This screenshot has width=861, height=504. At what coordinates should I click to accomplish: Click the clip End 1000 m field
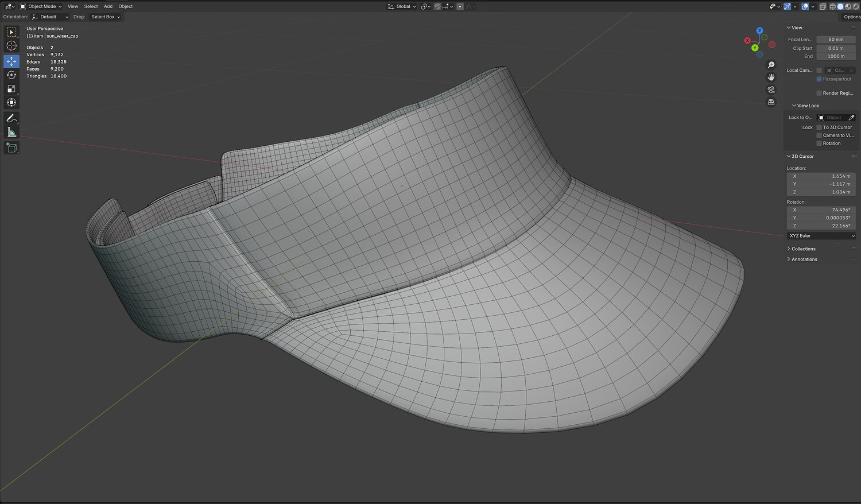pos(836,56)
